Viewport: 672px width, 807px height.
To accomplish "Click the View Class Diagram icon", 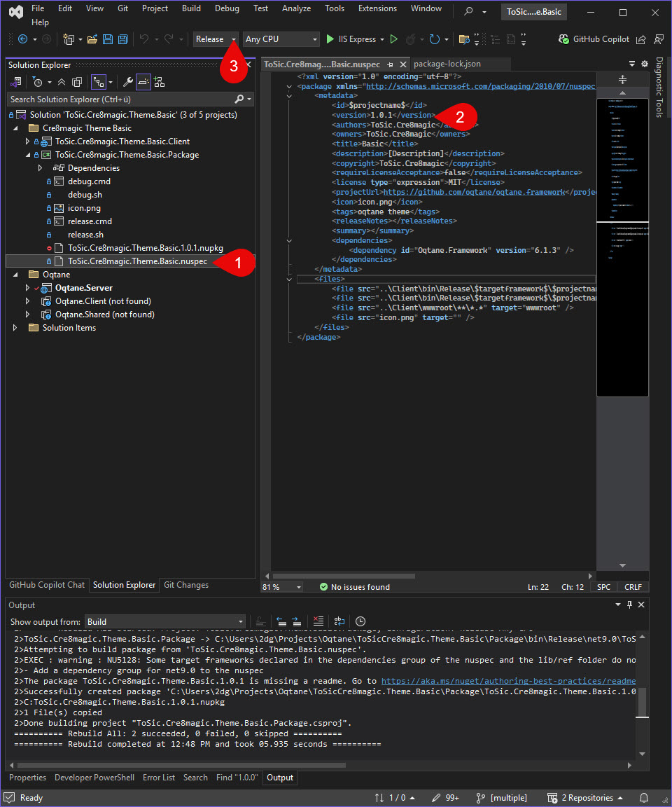I will pos(160,82).
